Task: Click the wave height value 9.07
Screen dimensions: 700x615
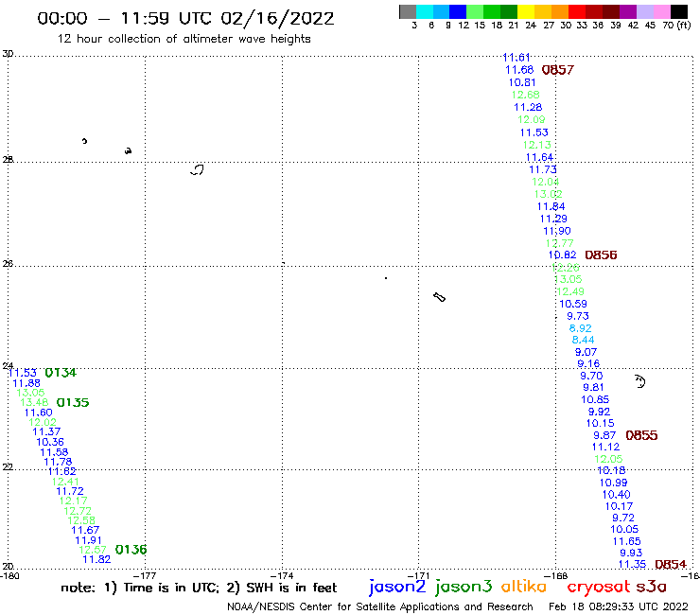Action: point(586,352)
